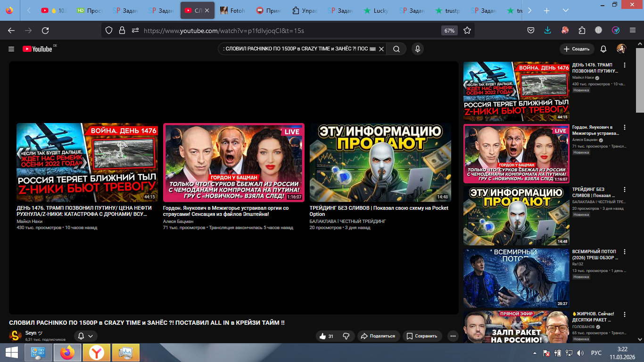
Task: Open options menu for ВСЕМИРНЫЙ ПОТОП video
Action: click(x=625, y=252)
